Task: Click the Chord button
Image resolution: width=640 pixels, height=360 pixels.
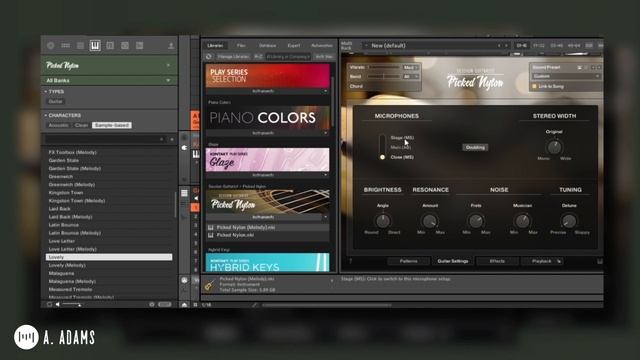Action: pyautogui.click(x=356, y=87)
